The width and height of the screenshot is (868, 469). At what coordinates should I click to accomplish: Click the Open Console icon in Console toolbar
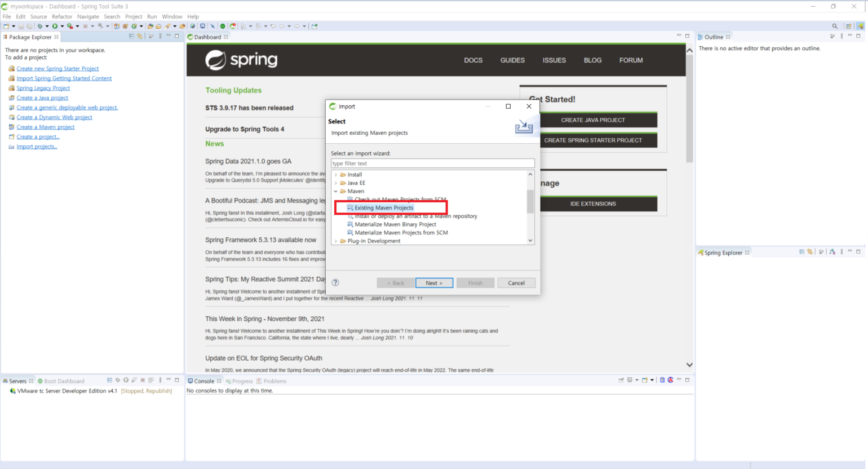point(645,380)
